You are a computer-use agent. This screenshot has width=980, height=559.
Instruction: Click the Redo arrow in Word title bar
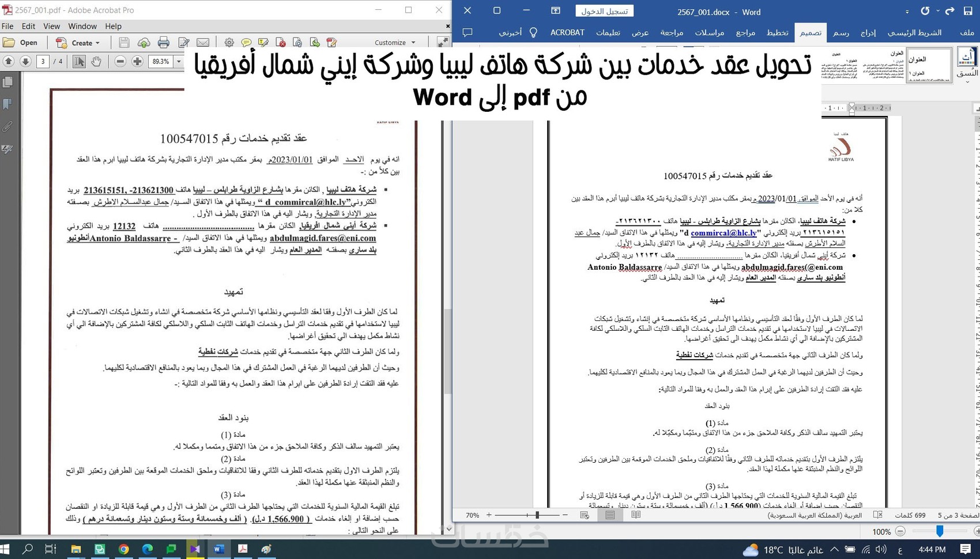click(950, 11)
